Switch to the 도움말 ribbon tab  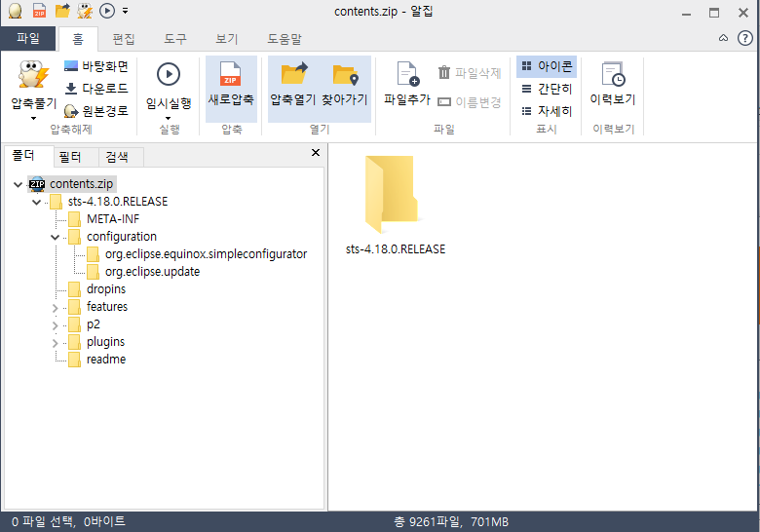click(285, 39)
